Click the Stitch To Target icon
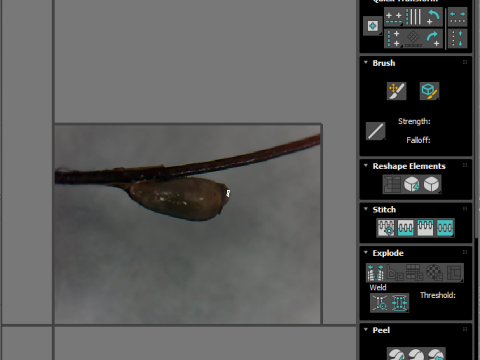 pos(386,228)
